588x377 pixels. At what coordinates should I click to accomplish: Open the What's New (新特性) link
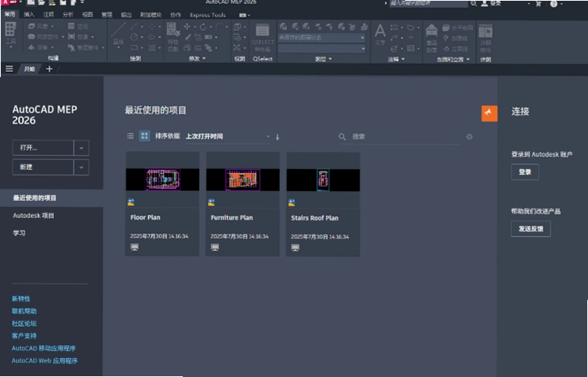(21, 299)
